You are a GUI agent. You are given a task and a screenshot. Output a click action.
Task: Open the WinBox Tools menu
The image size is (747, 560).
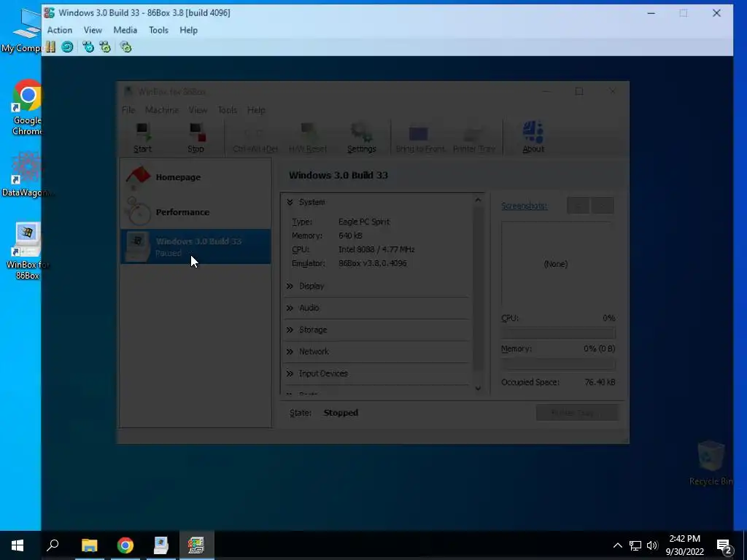(228, 110)
